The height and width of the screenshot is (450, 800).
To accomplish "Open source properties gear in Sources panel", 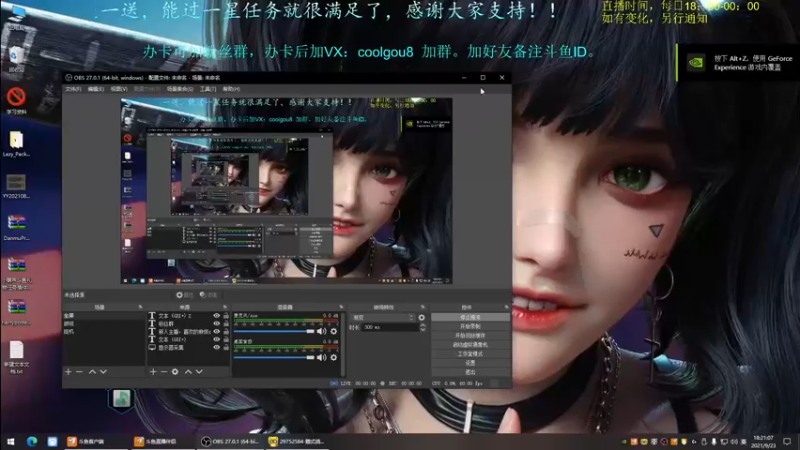I will click(x=175, y=372).
